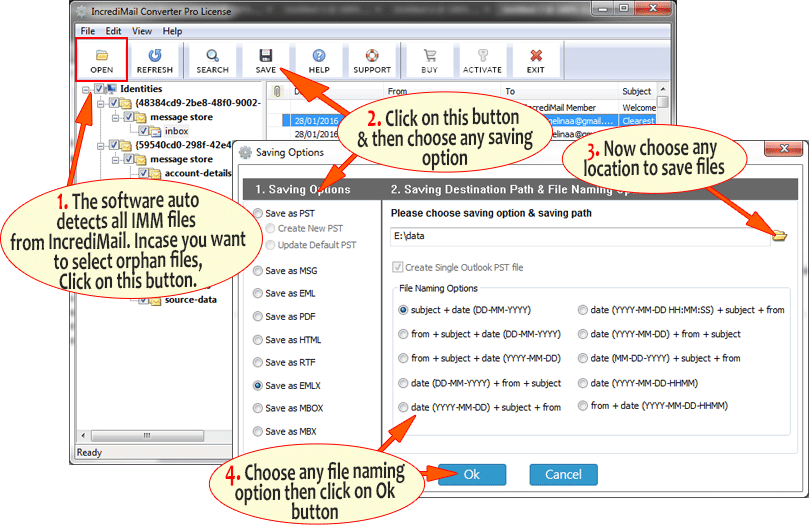Choose date (YYYY-MM-DD HH:MM:SS) + subject + from
809x525 pixels.
coord(583,310)
